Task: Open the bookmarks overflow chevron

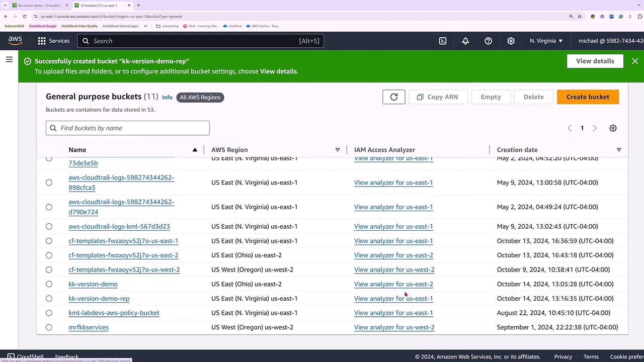Action: [x=145, y=26]
